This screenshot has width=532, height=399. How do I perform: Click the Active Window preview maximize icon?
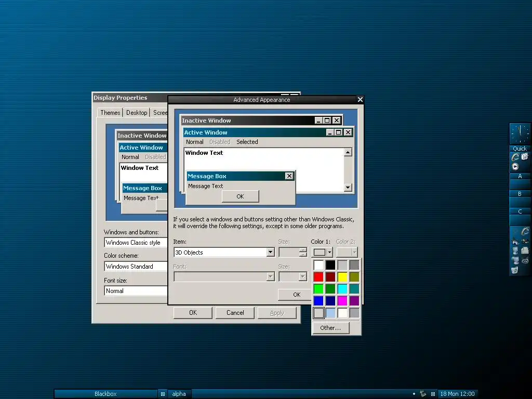click(338, 132)
